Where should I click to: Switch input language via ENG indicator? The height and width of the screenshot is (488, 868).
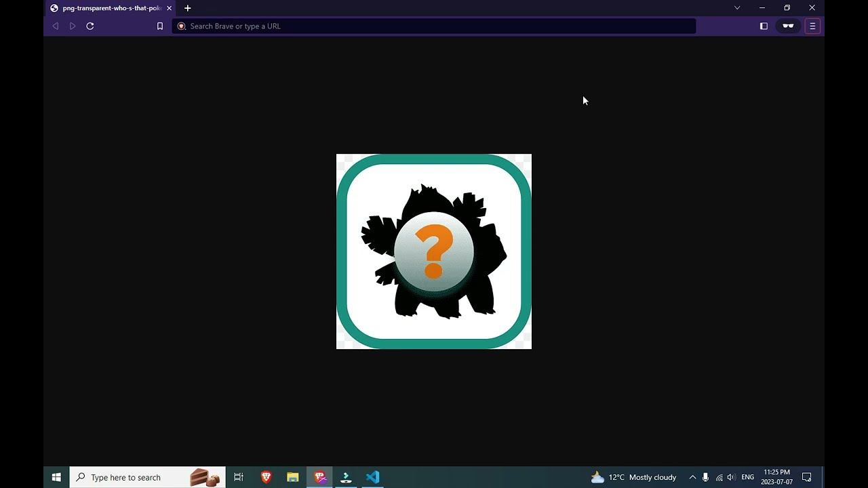(x=747, y=477)
